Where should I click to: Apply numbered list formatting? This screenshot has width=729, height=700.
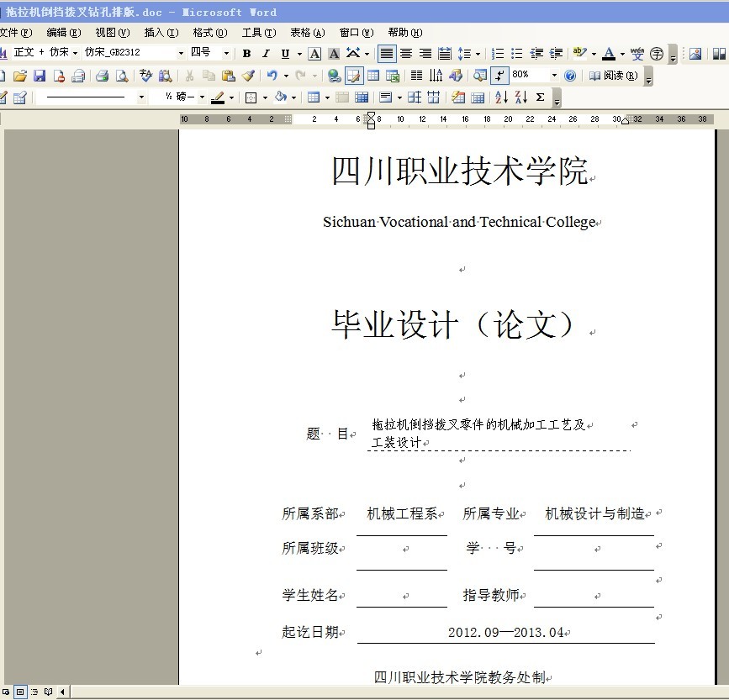(498, 54)
